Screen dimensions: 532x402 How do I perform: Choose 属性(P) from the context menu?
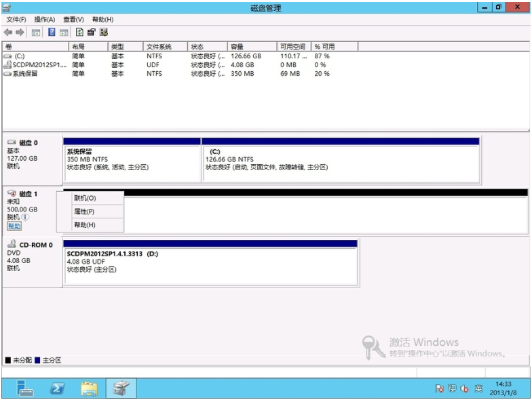[x=90, y=212]
